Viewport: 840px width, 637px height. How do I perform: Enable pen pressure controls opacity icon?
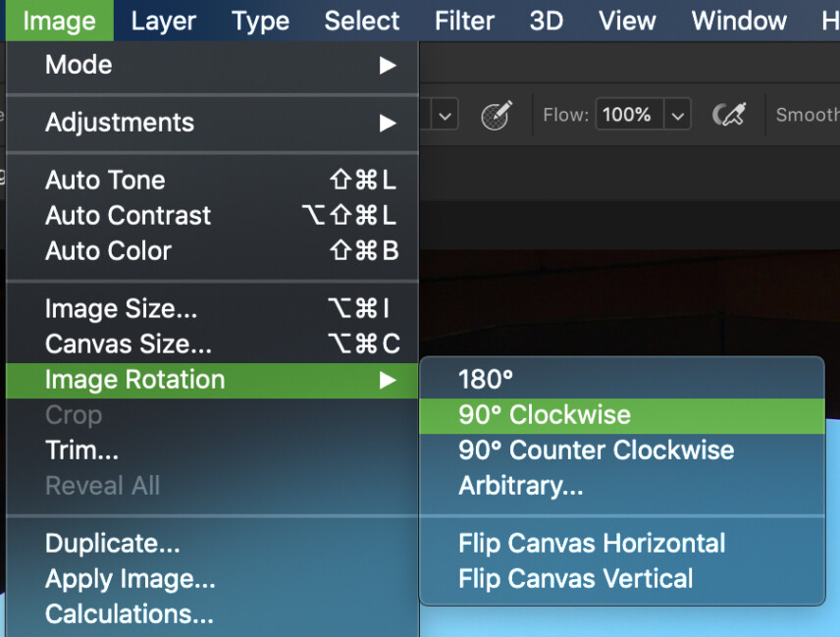(x=497, y=114)
